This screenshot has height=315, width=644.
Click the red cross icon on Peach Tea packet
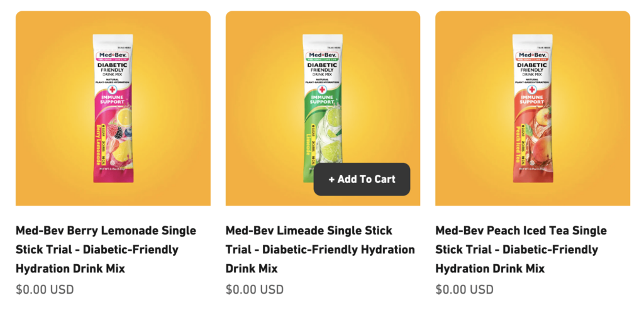click(x=533, y=89)
